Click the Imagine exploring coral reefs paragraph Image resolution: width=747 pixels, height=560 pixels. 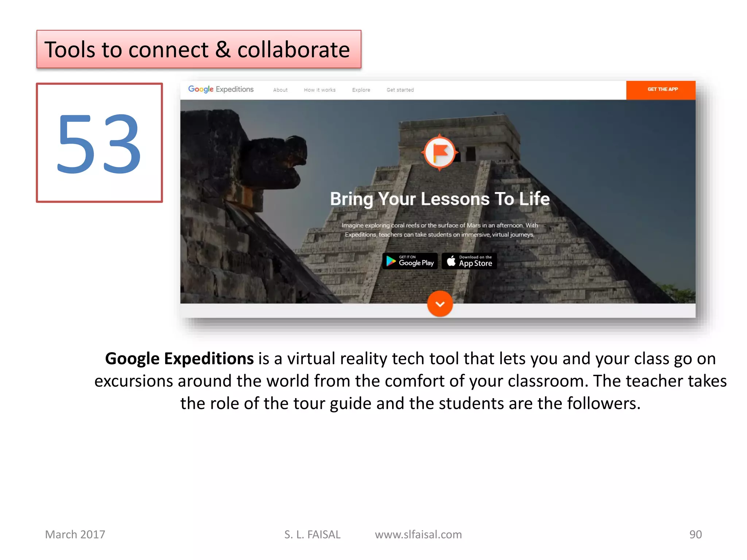440,230
